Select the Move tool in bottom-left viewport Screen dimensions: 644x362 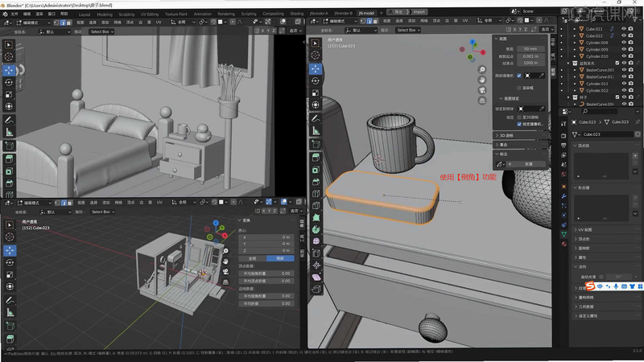[10, 250]
